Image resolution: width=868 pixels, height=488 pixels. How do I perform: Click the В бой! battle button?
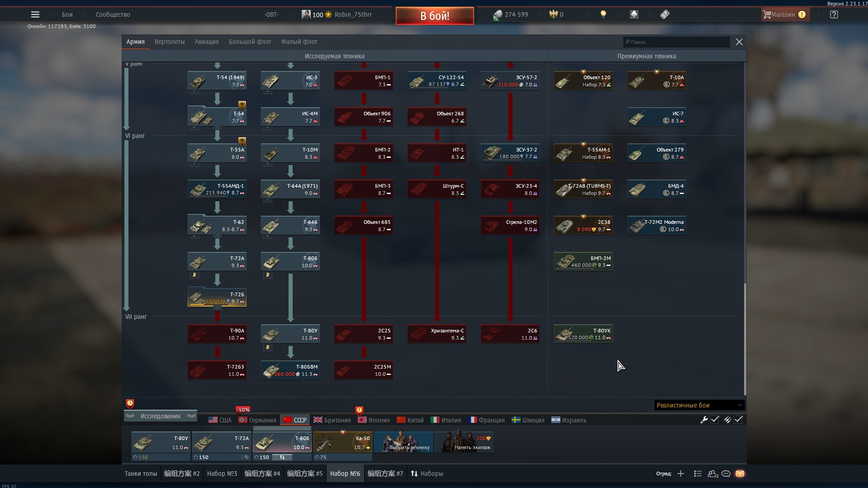coord(435,16)
